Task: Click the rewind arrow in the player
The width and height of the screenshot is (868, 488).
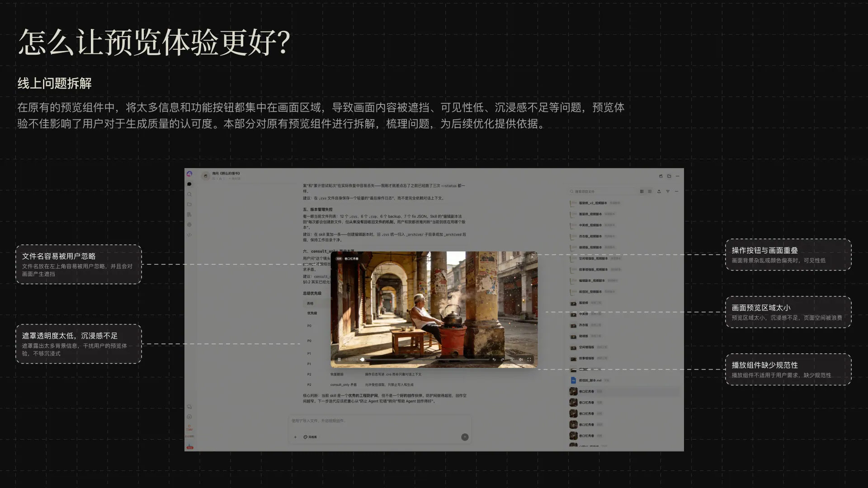Action: coord(494,360)
